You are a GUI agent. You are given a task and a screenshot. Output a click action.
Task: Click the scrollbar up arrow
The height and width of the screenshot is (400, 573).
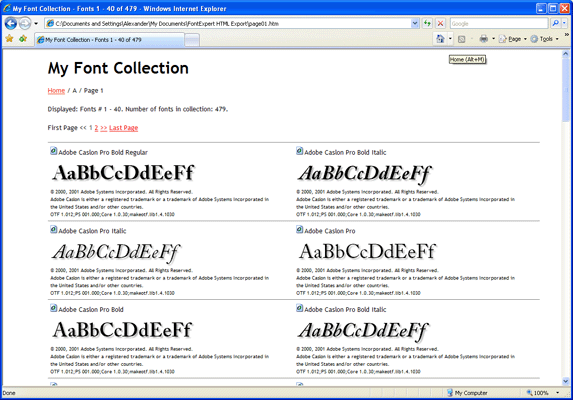[x=566, y=54]
